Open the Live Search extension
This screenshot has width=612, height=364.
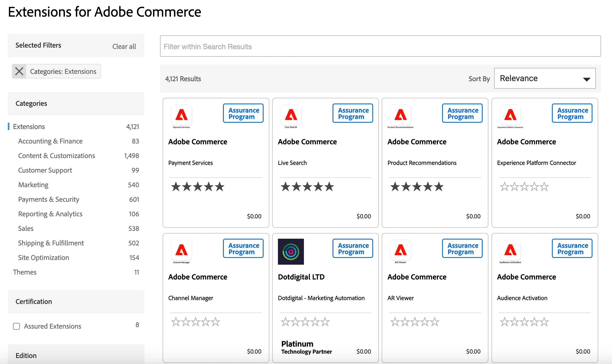[292, 163]
